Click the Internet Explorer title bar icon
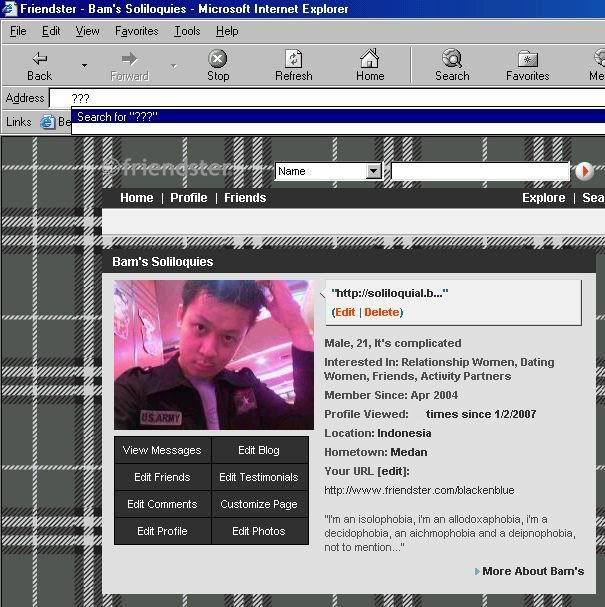The height and width of the screenshot is (607, 605). (9, 9)
